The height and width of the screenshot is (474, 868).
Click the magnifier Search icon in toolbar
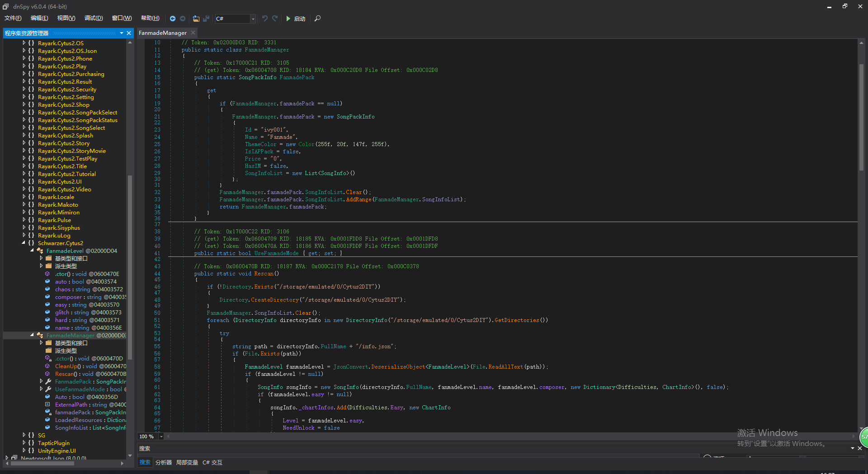(317, 19)
